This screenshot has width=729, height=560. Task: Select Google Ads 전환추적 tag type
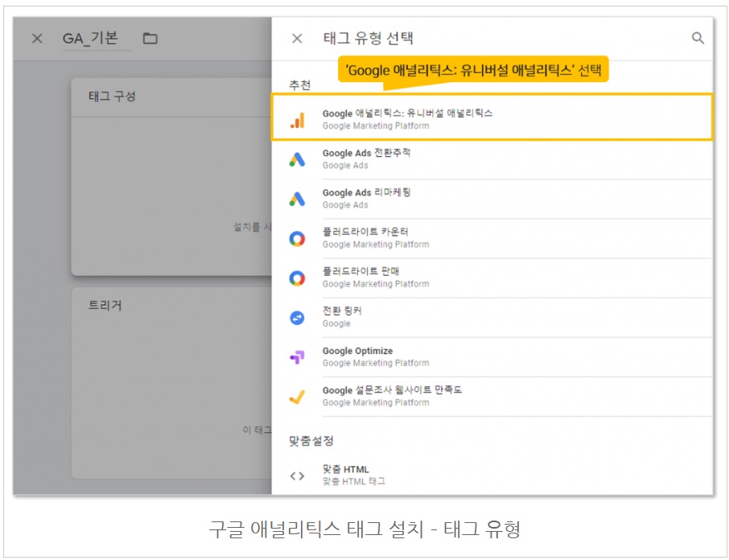tap(492, 159)
